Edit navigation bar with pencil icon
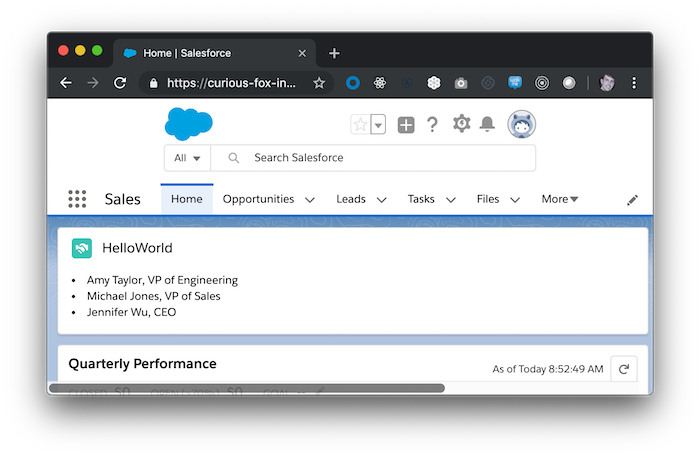 coord(632,200)
